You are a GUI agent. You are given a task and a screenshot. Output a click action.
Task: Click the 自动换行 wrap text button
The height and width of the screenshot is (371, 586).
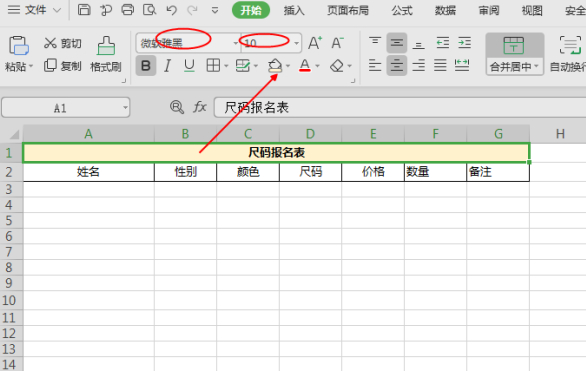point(568,54)
